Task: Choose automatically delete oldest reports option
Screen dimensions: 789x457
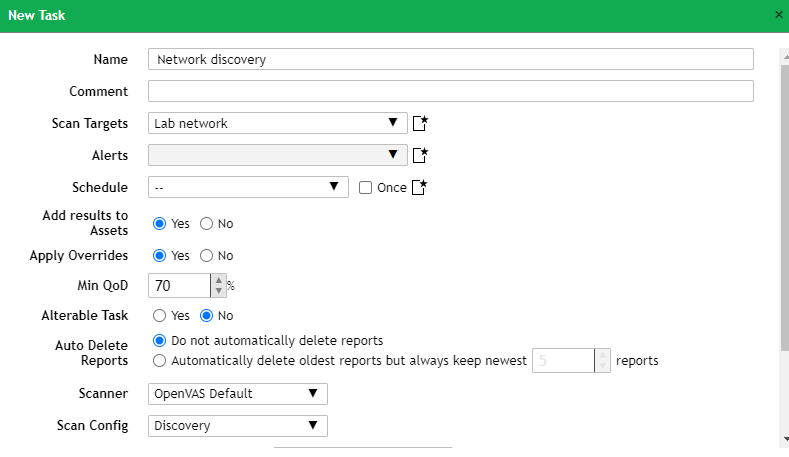Action: coord(159,360)
